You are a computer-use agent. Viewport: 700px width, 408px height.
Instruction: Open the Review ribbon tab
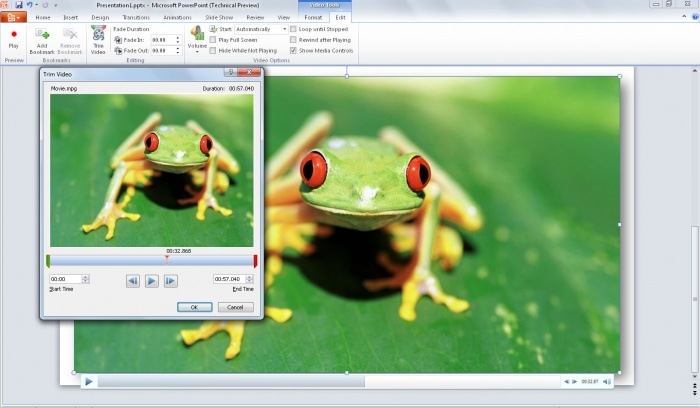pyautogui.click(x=255, y=17)
